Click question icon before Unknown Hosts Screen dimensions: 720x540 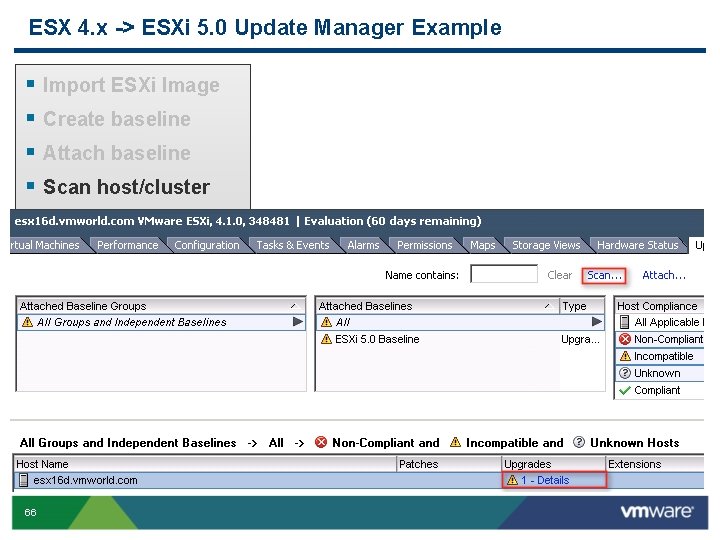click(579, 442)
